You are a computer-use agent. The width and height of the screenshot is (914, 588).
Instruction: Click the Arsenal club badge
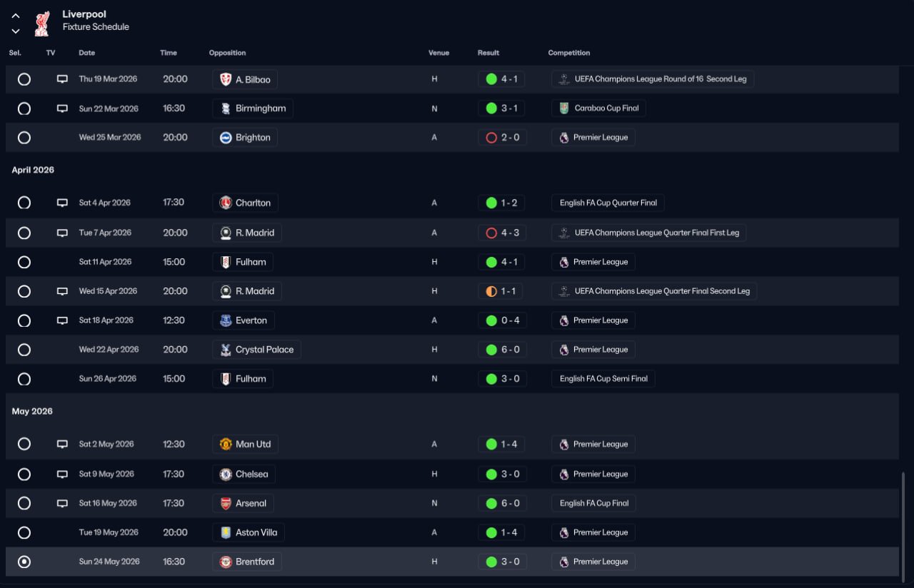[226, 503]
